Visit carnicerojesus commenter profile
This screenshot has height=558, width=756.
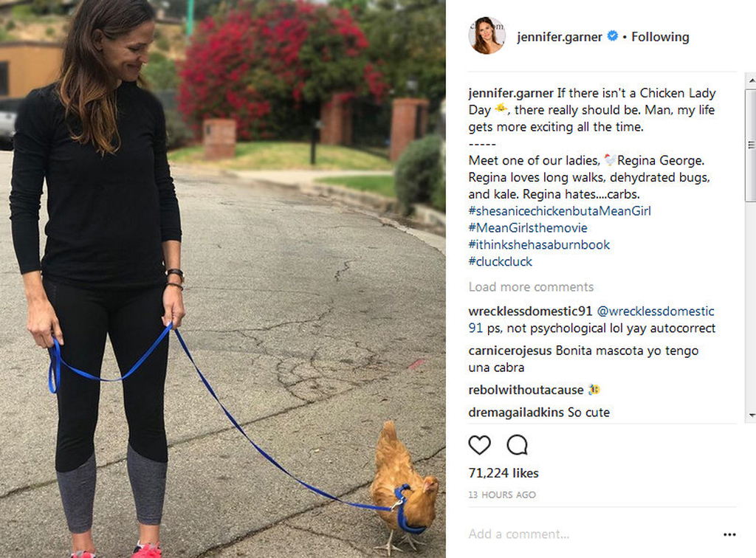click(x=510, y=351)
